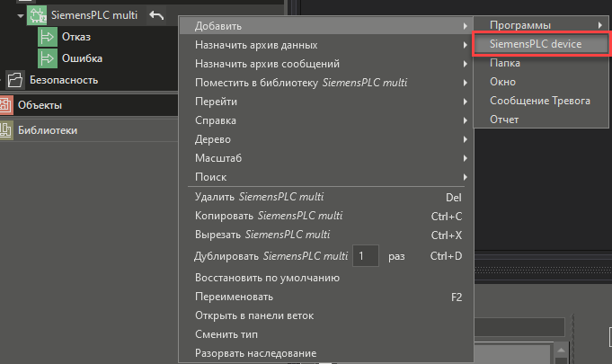Click the arrow next to Дерево
This screenshot has width=612, height=364.
[466, 139]
